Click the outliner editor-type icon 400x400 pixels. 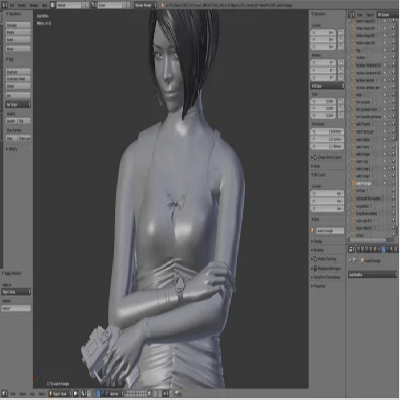(351, 15)
